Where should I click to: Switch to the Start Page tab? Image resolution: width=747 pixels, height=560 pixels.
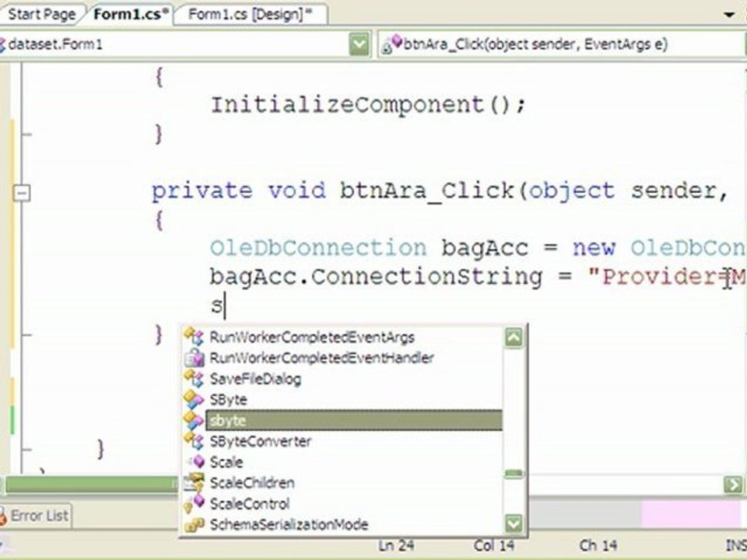(42, 14)
